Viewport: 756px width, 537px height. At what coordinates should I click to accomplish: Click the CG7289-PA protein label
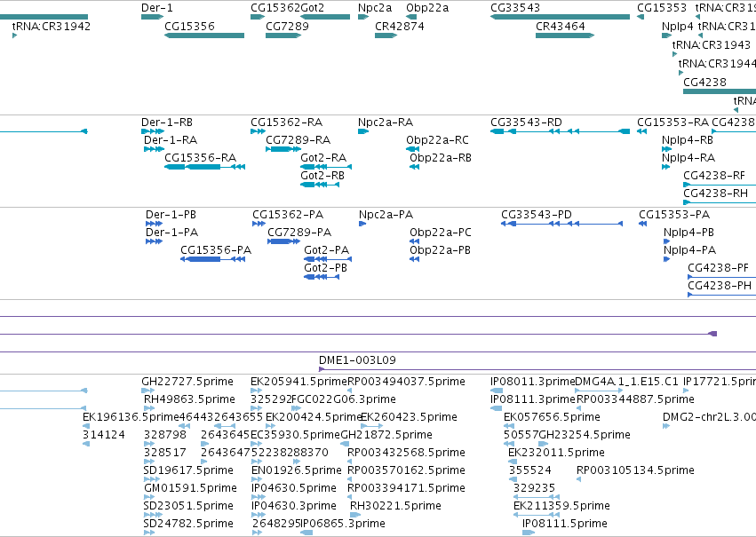(x=299, y=233)
